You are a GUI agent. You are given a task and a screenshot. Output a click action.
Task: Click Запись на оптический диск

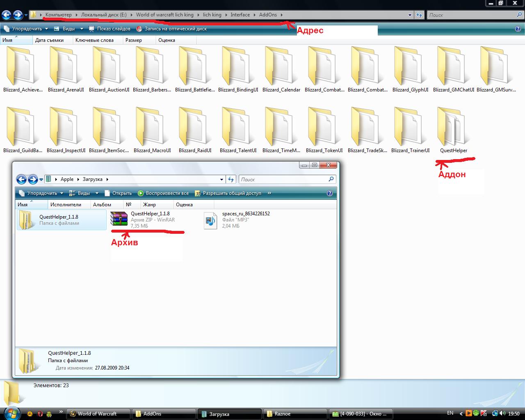tap(171, 29)
